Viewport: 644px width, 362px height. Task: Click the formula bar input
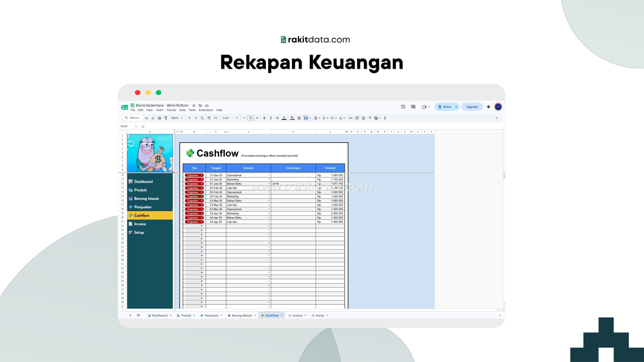(x=325, y=126)
